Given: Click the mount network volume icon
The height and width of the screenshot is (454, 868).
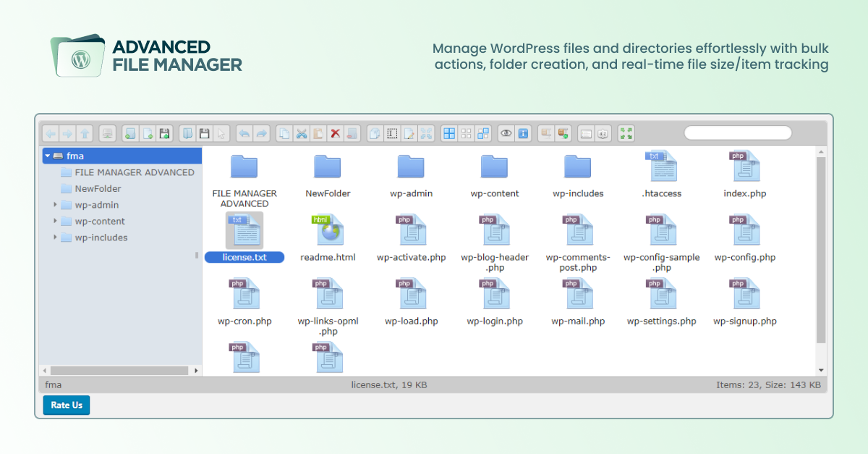Looking at the screenshot, I should tap(107, 133).
